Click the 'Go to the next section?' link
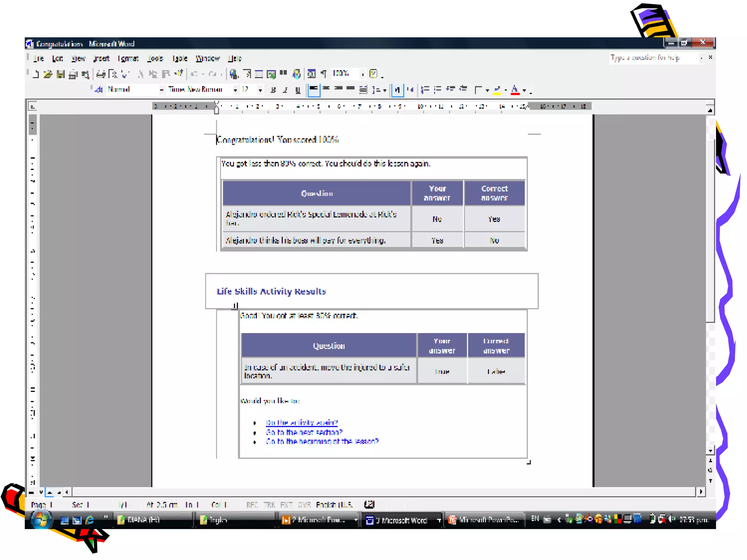The height and width of the screenshot is (560, 747). 304,432
